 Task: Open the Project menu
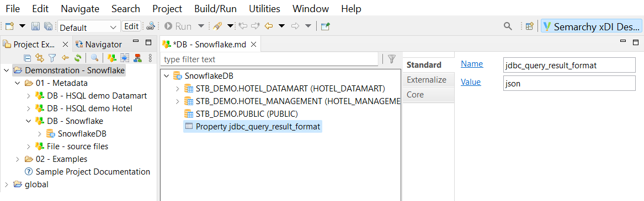[x=167, y=9]
